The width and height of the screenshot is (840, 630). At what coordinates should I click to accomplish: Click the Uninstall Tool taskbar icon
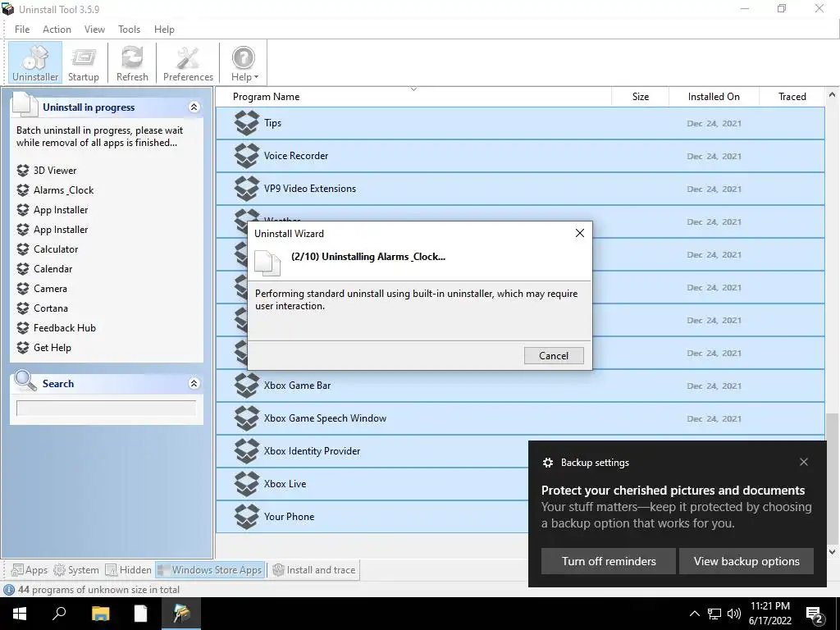tap(181, 614)
